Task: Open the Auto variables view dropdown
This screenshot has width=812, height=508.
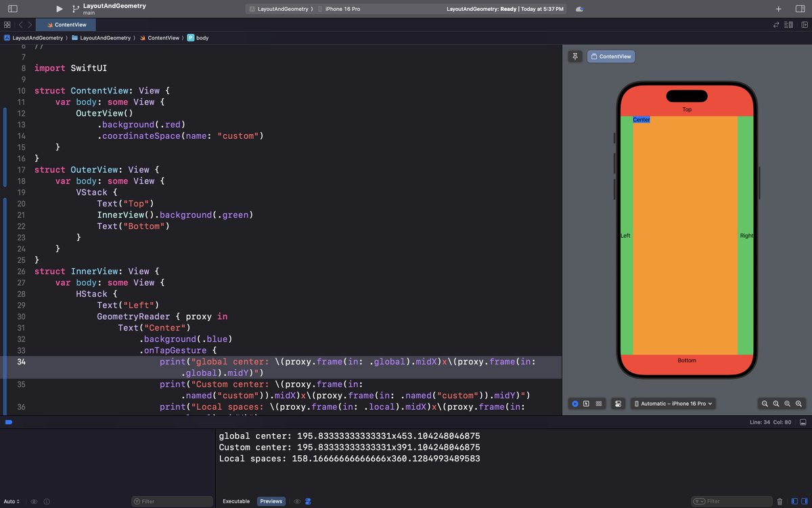Action: (12, 501)
